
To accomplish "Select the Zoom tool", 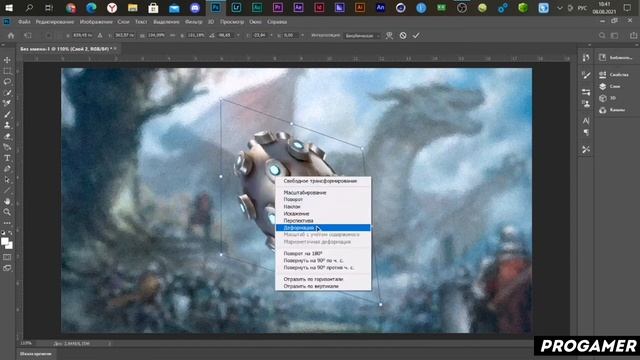I will [x=7, y=212].
